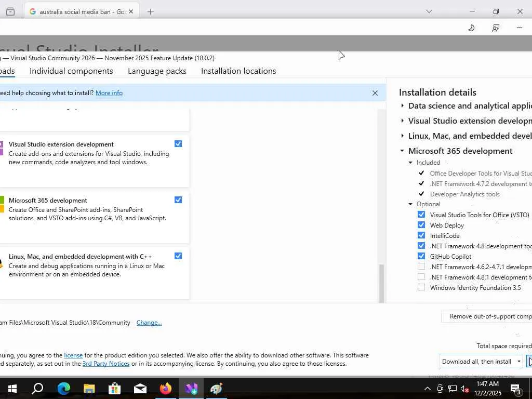Click the 'Installation details' heading
532x399 pixels.
(x=437, y=92)
